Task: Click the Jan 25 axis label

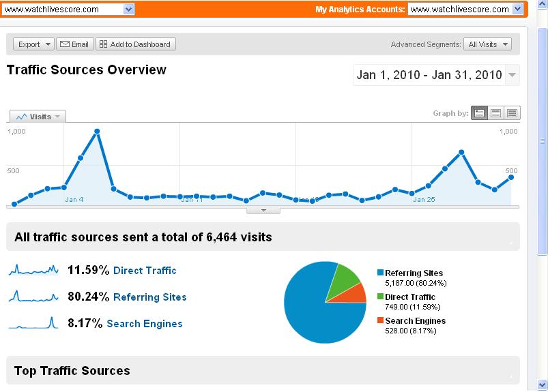Action: [x=424, y=199]
